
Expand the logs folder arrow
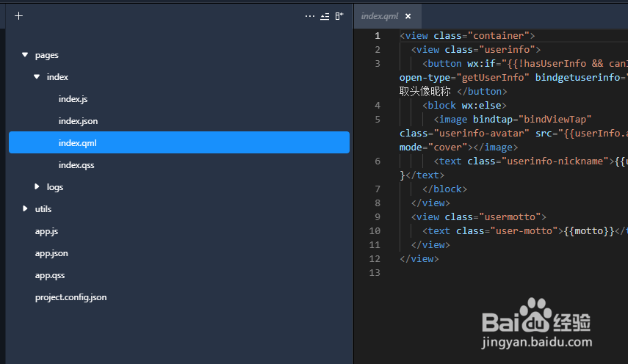37,187
